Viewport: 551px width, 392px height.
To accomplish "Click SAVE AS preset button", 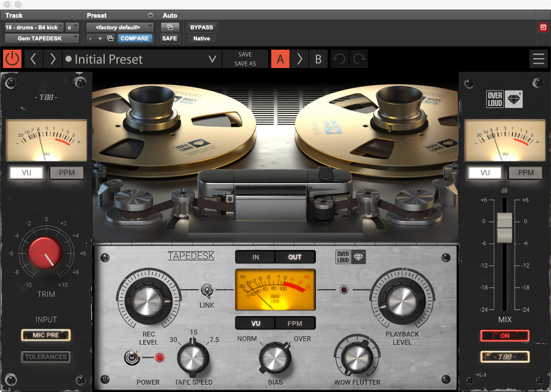I will tap(245, 64).
